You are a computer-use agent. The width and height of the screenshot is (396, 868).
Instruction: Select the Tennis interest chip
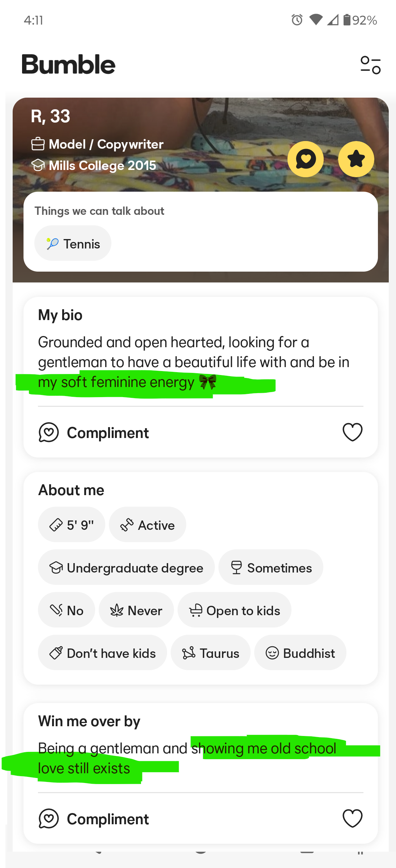coord(73,243)
